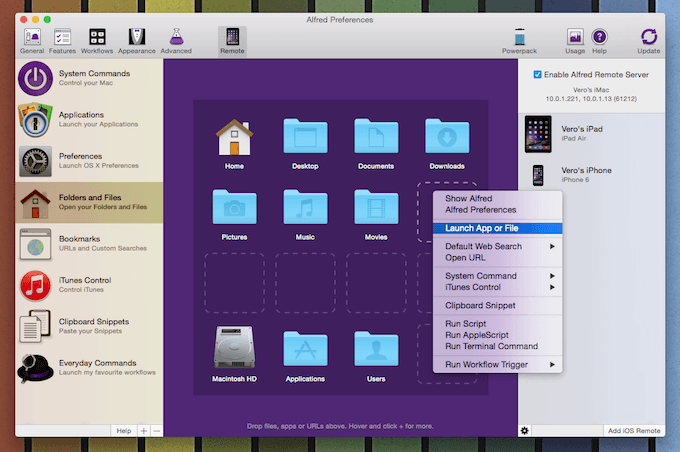Select the Remote toolbar icon
Image resolution: width=680 pixels, height=452 pixels.
coord(232,41)
